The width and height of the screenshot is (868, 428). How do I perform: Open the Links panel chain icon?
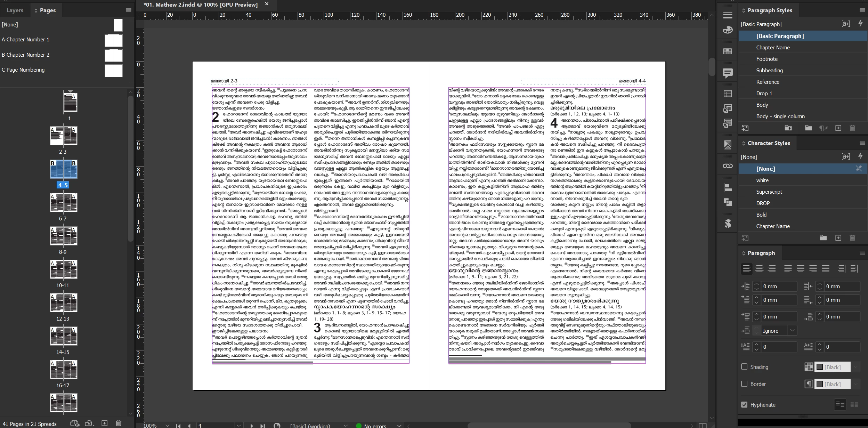pos(728,166)
